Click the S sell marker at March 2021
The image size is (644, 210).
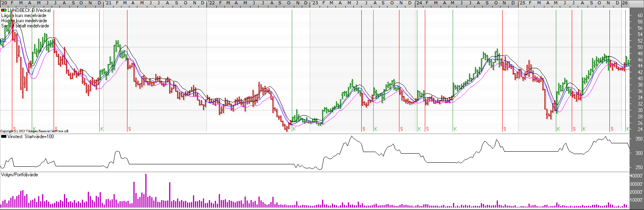tap(129, 129)
